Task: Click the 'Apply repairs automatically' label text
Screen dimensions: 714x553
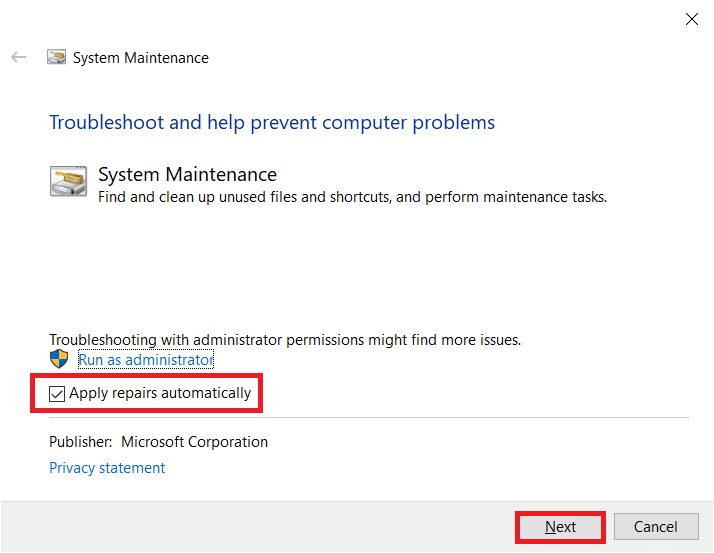Action: (160, 394)
